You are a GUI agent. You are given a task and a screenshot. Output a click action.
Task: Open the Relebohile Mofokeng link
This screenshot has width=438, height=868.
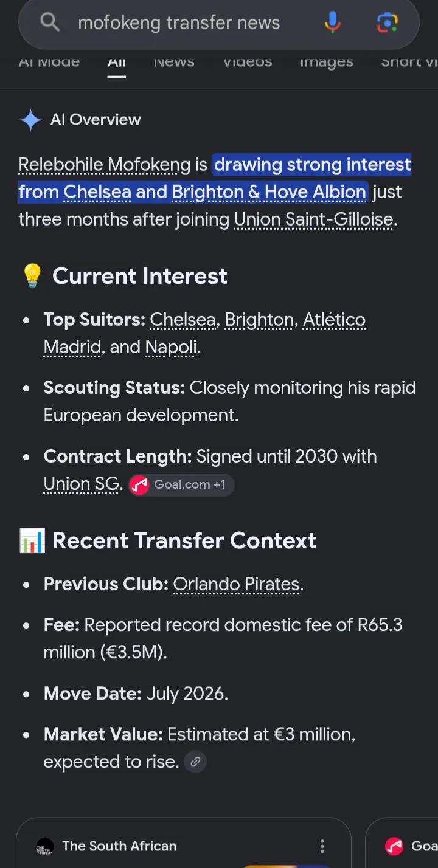pos(105,165)
